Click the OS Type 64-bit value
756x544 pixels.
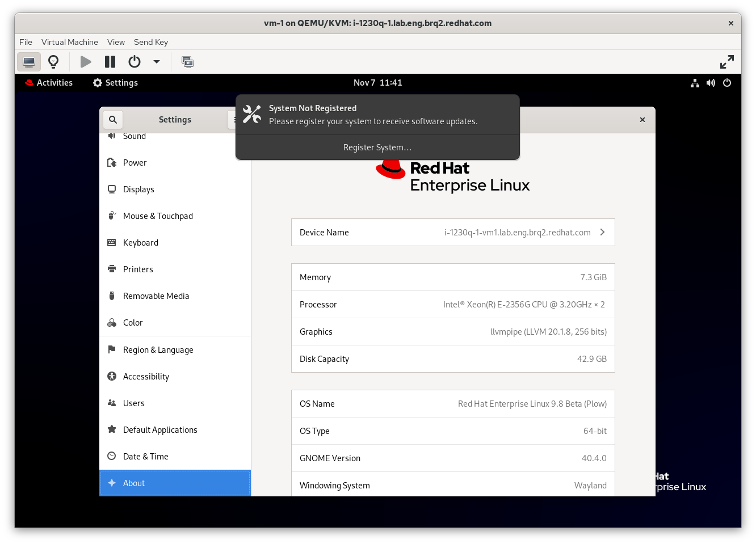[x=595, y=431]
